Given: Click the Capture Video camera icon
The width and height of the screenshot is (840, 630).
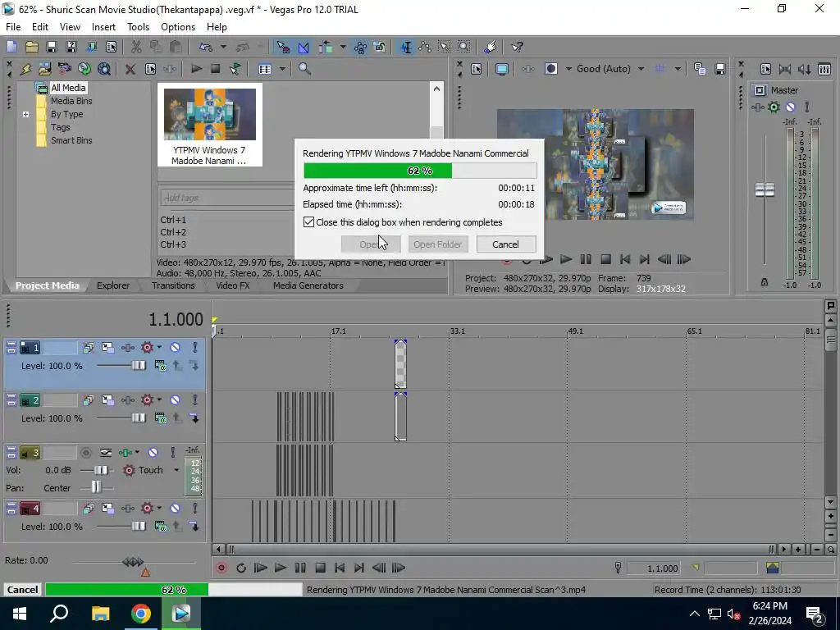Looking at the screenshot, I should 65,69.
